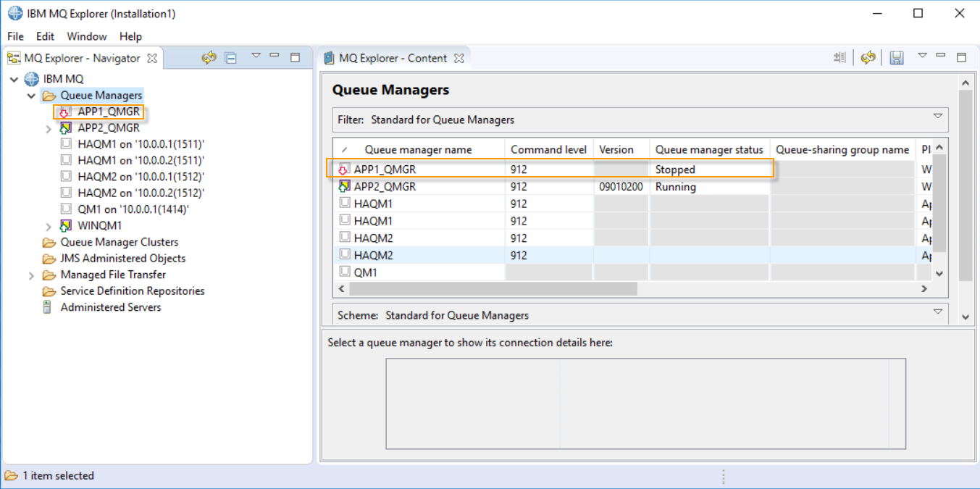Click the IBM MQ globe icon
Screen dimensions: 980x489
click(x=32, y=79)
